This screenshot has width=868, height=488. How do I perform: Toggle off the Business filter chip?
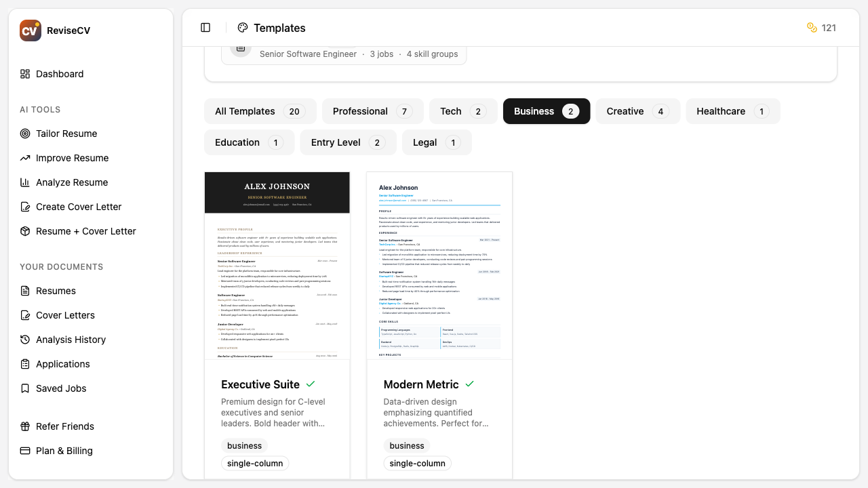click(547, 111)
